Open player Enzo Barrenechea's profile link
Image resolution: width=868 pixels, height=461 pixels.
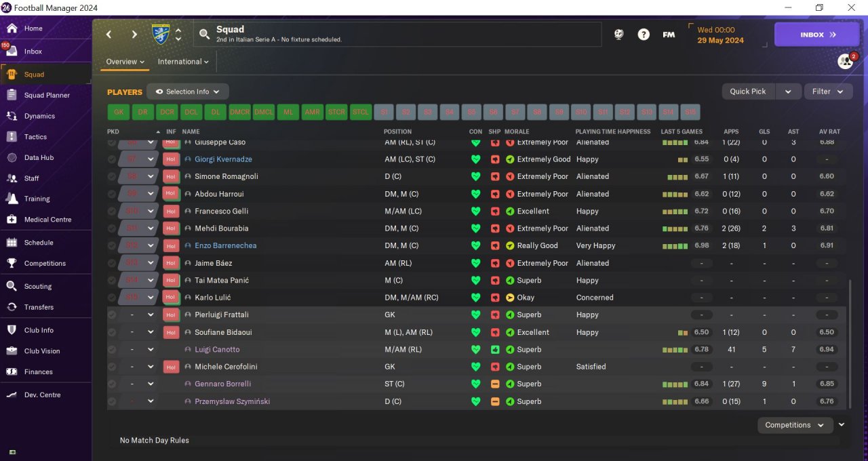click(225, 245)
